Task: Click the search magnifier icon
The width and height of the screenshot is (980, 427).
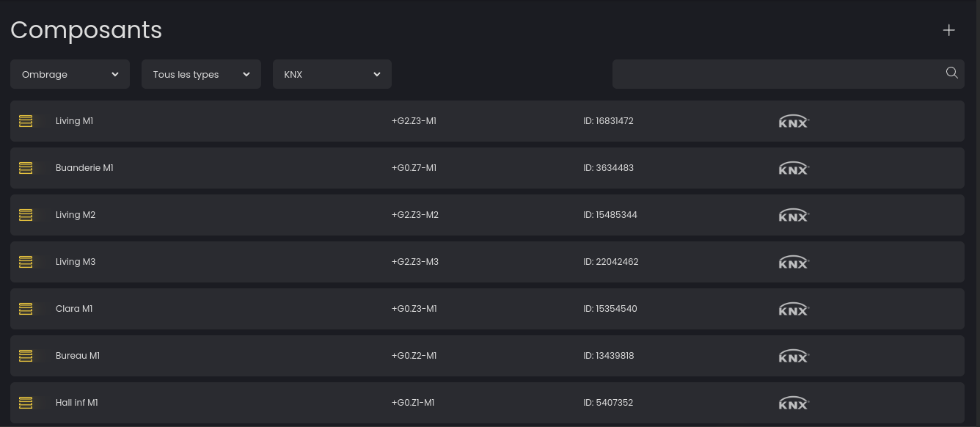Action: pyautogui.click(x=951, y=73)
